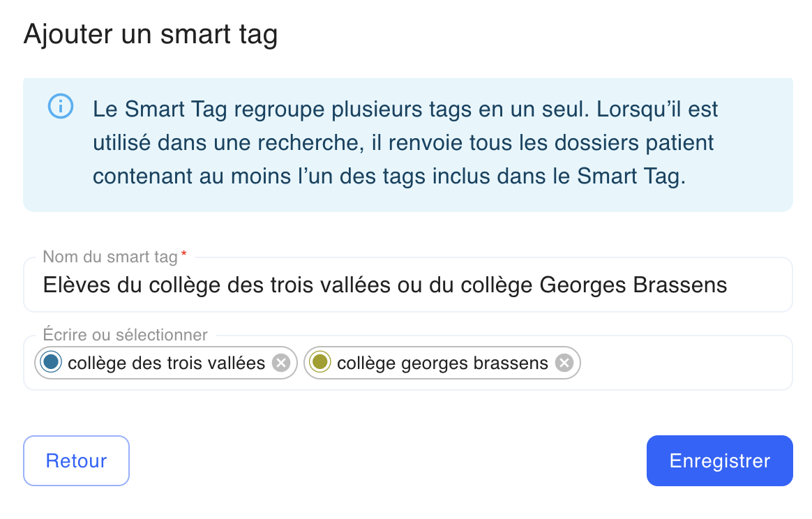Click the Nom du smart tag field label
The image size is (812, 519).
[x=110, y=257]
